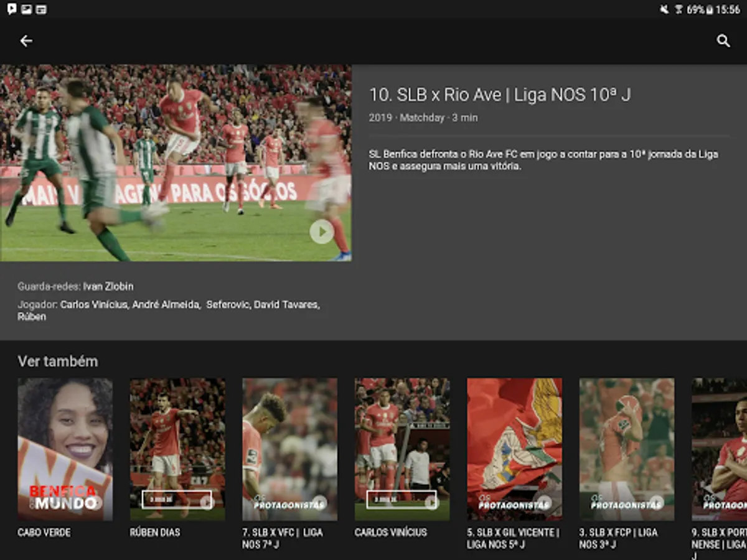The width and height of the screenshot is (747, 560).
Task: Tap the Wi-Fi status icon
Action: coord(679,9)
